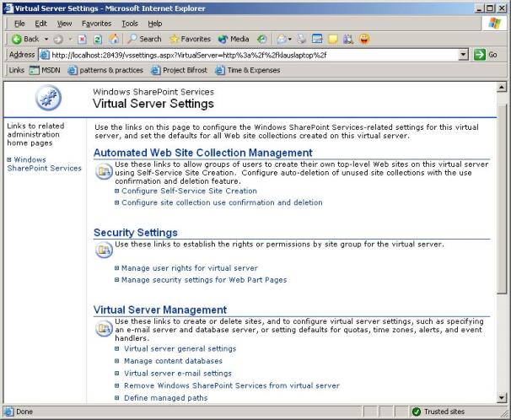The image size is (511, 420).
Task: Open Virtual server general settings
Action: pyautogui.click(x=180, y=348)
